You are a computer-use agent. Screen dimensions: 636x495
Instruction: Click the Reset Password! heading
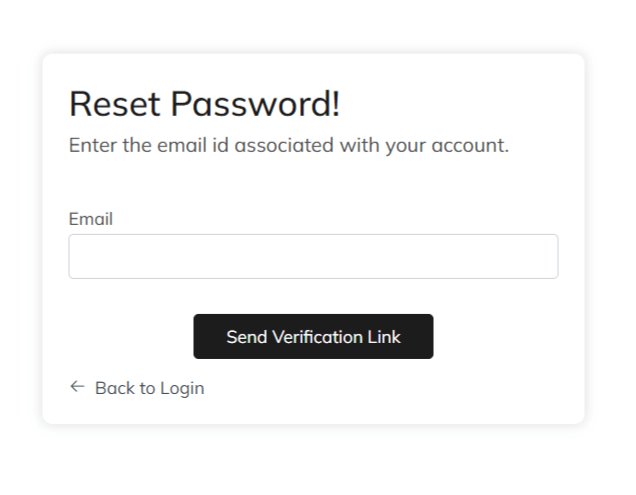pos(204,104)
